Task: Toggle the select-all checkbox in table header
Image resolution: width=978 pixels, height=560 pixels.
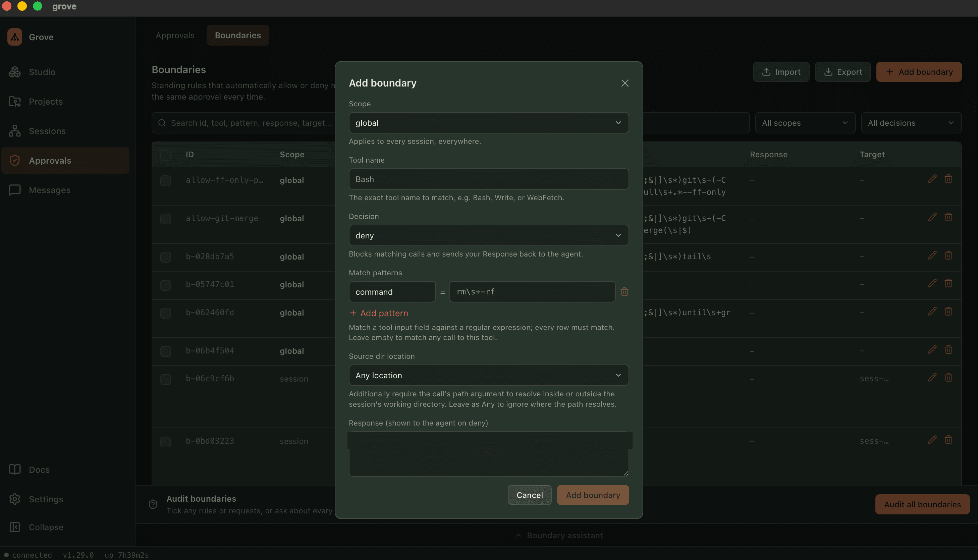Action: [166, 155]
